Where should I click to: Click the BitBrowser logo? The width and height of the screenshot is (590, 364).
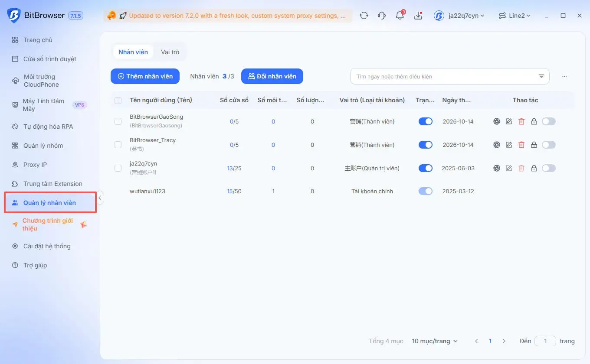pyautogui.click(x=14, y=16)
